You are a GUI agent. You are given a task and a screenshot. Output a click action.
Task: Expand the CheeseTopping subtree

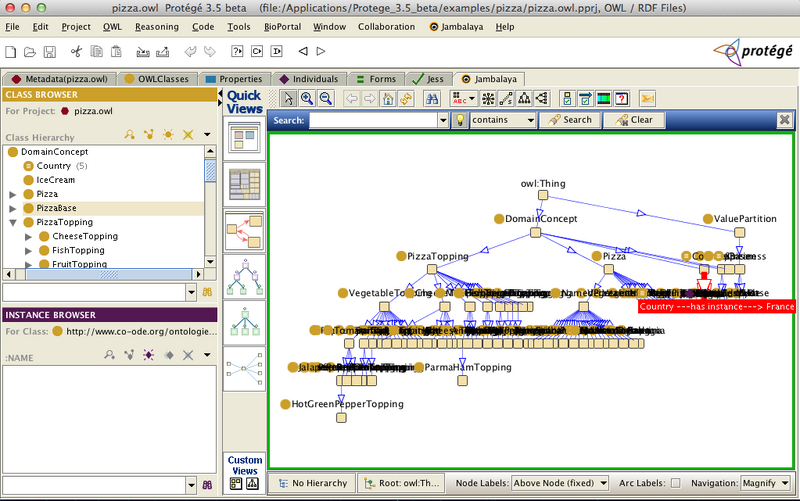click(x=29, y=237)
